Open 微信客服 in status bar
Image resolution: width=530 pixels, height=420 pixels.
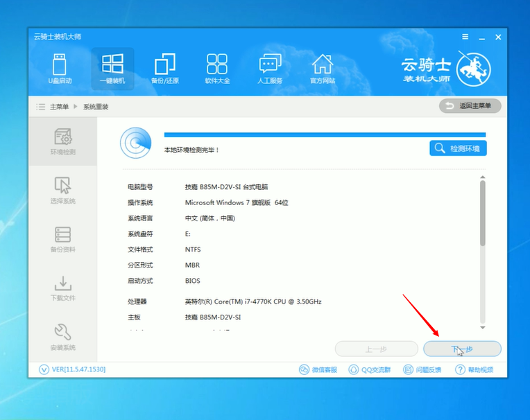[318, 369]
